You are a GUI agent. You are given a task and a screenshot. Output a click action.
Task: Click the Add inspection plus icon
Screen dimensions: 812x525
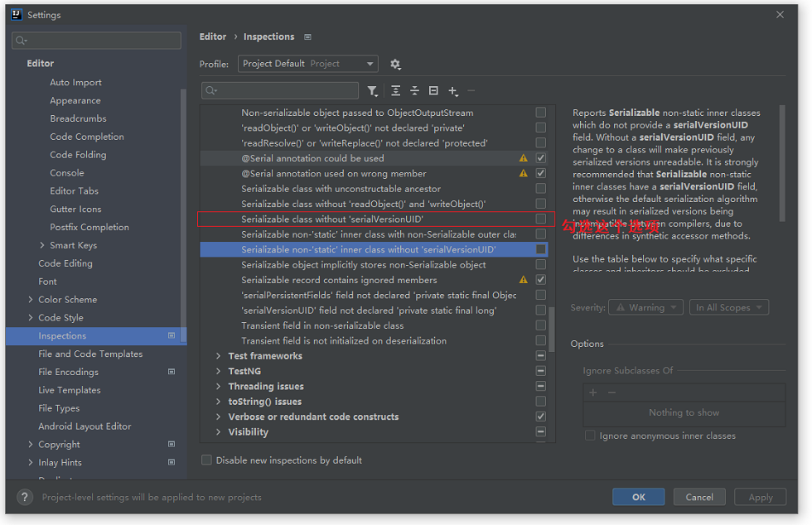(x=453, y=91)
